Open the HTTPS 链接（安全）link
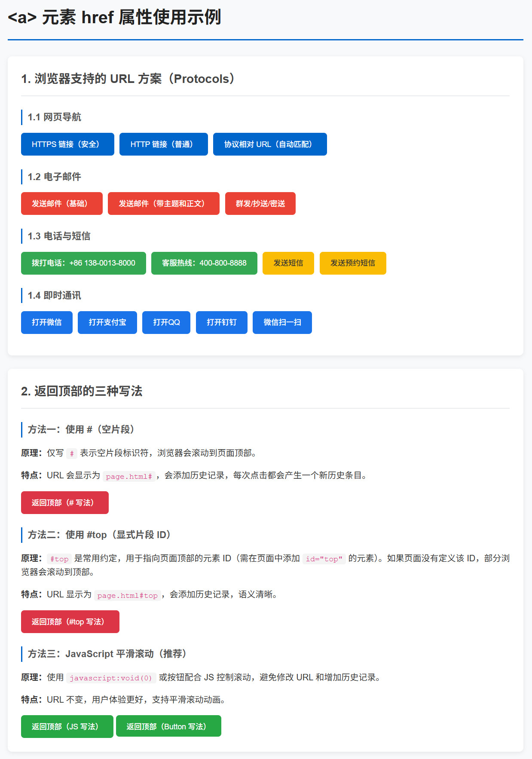 pyautogui.click(x=67, y=144)
